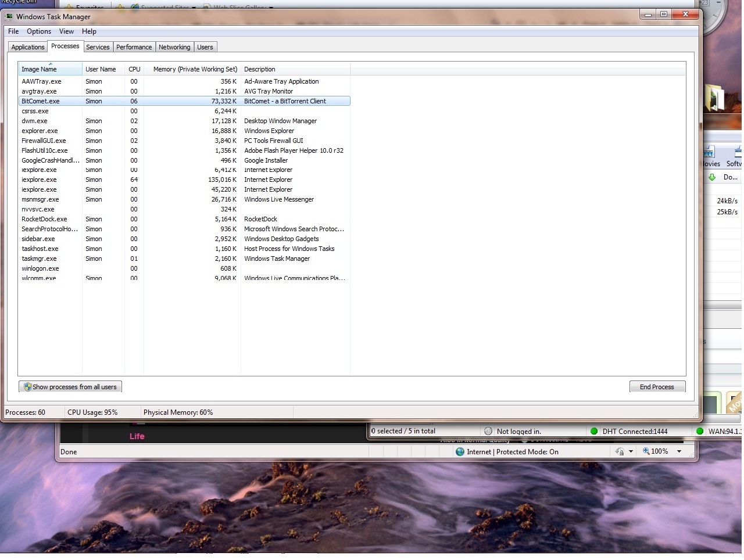This screenshot has width=744, height=560.
Task: Open the Options menu
Action: pyautogui.click(x=39, y=31)
